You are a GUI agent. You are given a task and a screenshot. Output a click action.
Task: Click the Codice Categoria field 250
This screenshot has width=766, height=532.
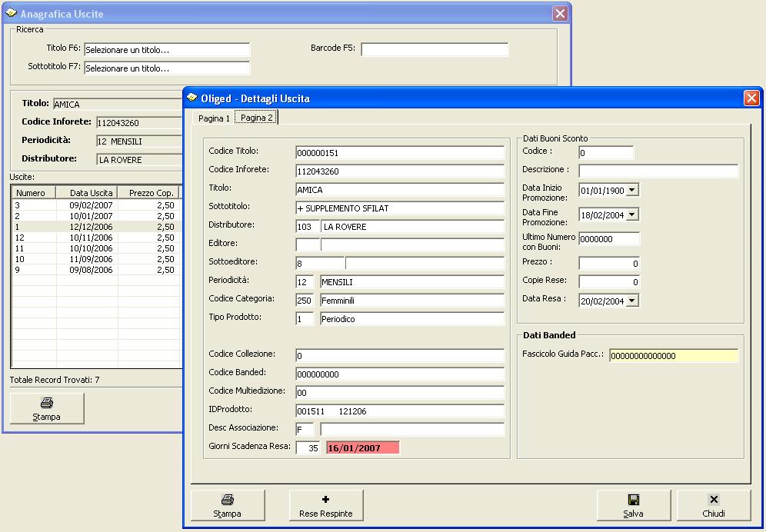coord(305,301)
